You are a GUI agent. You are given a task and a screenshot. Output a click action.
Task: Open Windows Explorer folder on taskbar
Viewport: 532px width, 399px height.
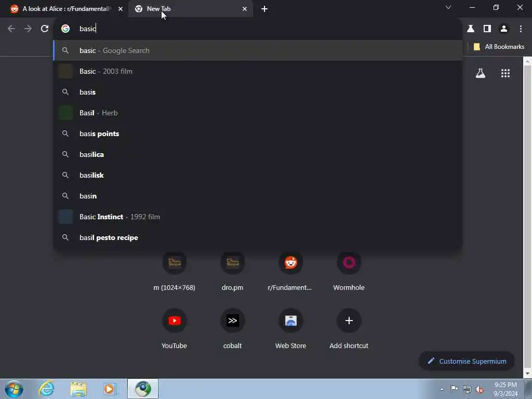[79, 389]
